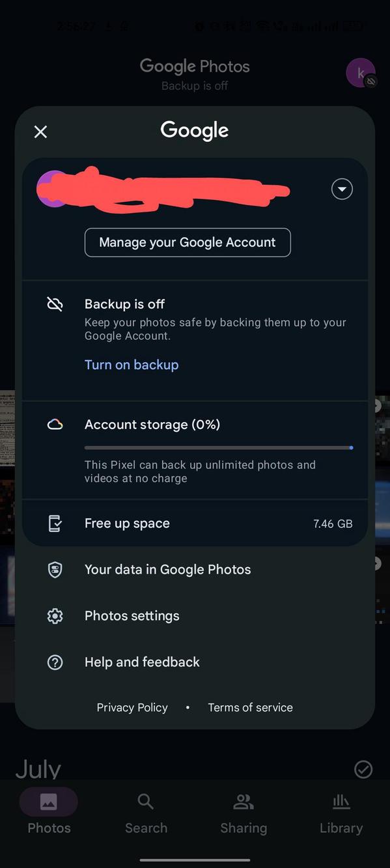Tap the Google logo at top of sheet
Screen dimensions: 390x868
[x=194, y=130]
